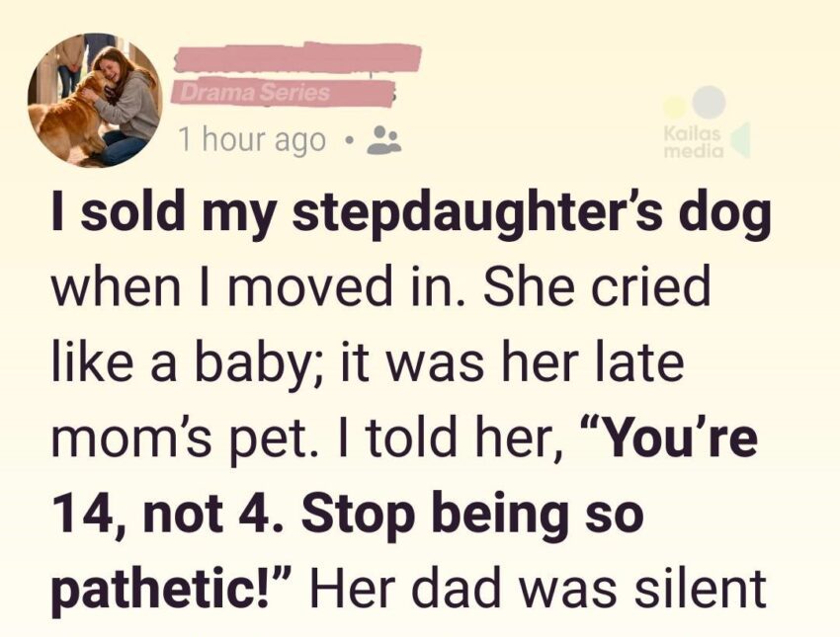Click the Drama Series label
This screenshot has width=840, height=637.
(249, 95)
